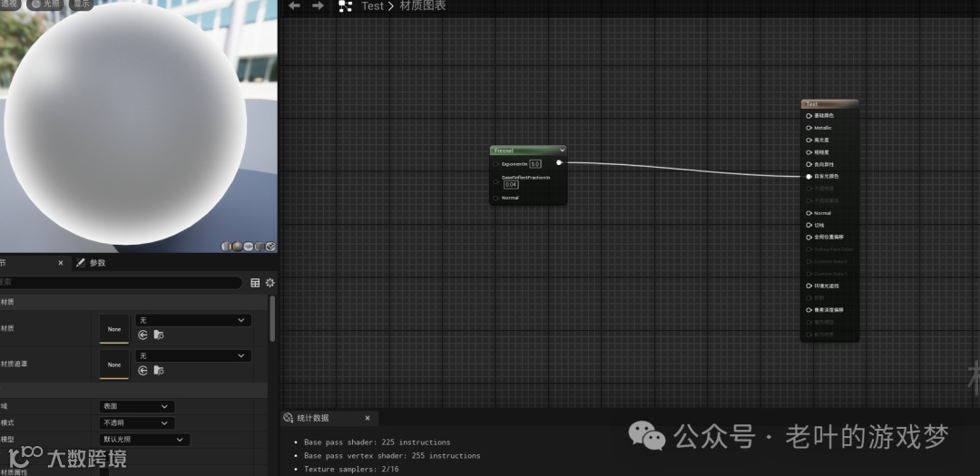The width and height of the screenshot is (980, 476).
Task: Click the Metallic input pin on Test node
Action: pyautogui.click(x=808, y=128)
